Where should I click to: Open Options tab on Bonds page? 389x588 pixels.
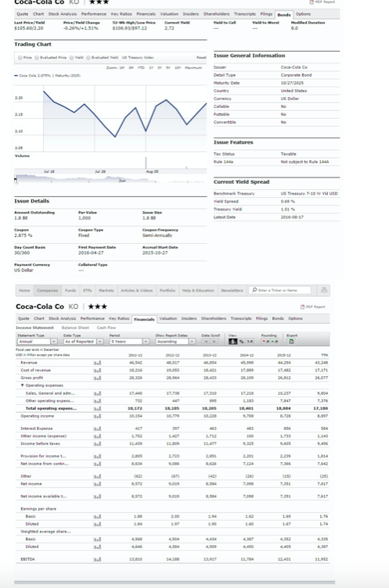click(x=303, y=14)
